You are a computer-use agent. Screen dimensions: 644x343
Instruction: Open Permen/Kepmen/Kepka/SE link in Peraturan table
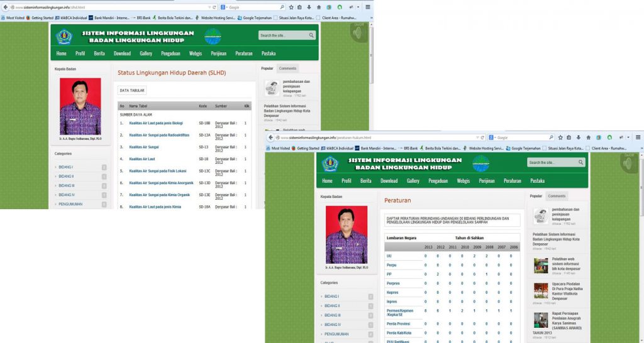point(400,313)
